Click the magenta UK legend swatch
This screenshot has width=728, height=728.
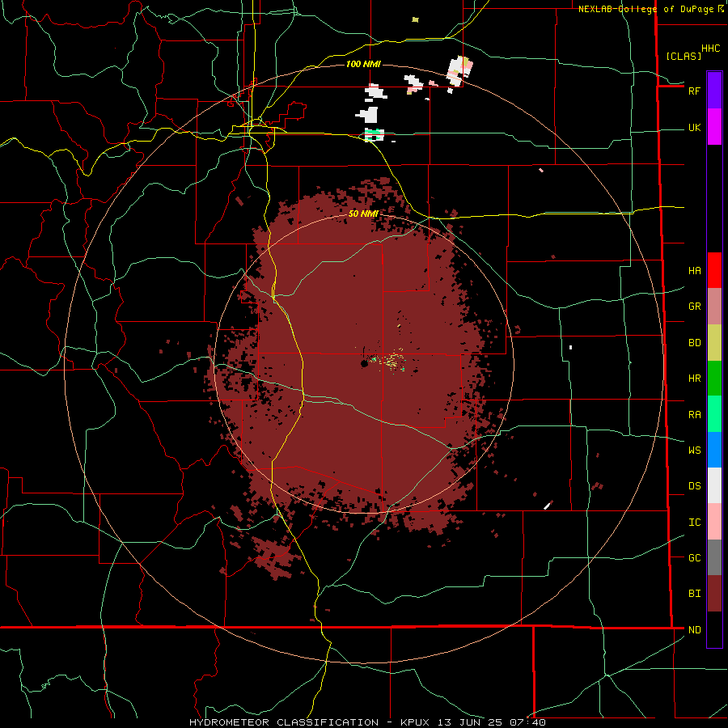(714, 127)
